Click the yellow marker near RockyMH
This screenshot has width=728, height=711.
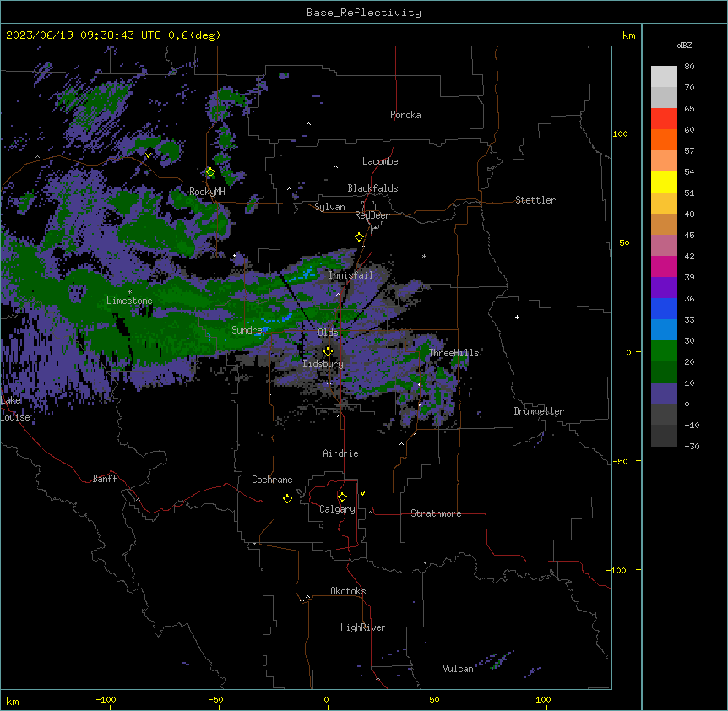click(x=210, y=172)
